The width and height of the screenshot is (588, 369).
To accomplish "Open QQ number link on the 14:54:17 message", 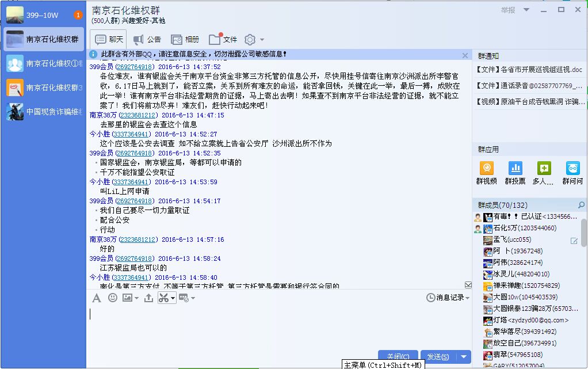I will tap(135, 201).
